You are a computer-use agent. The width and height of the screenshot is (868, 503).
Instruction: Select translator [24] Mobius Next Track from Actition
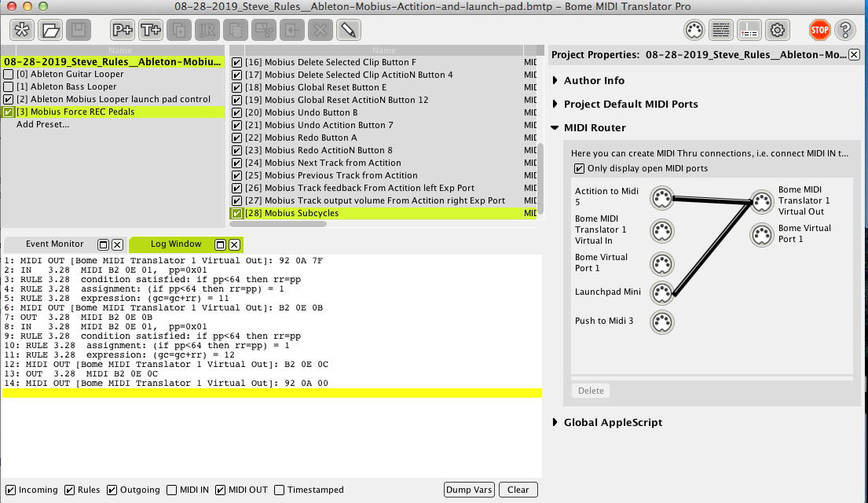383,163
